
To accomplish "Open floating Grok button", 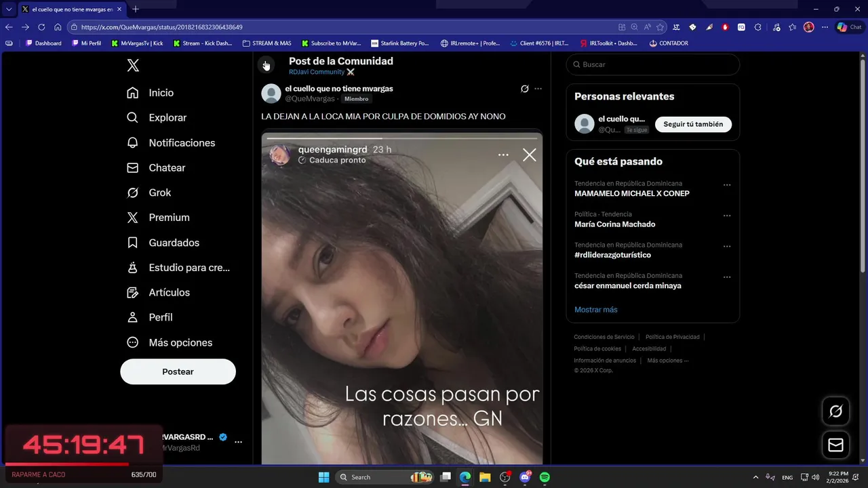I will 835,411.
